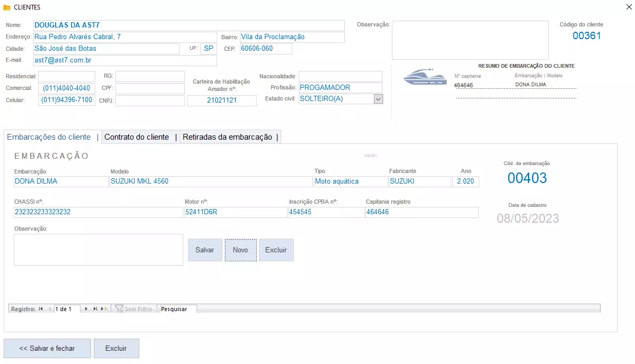Click the Comercial phone field
The width and height of the screenshot is (635, 364).
(67, 88)
